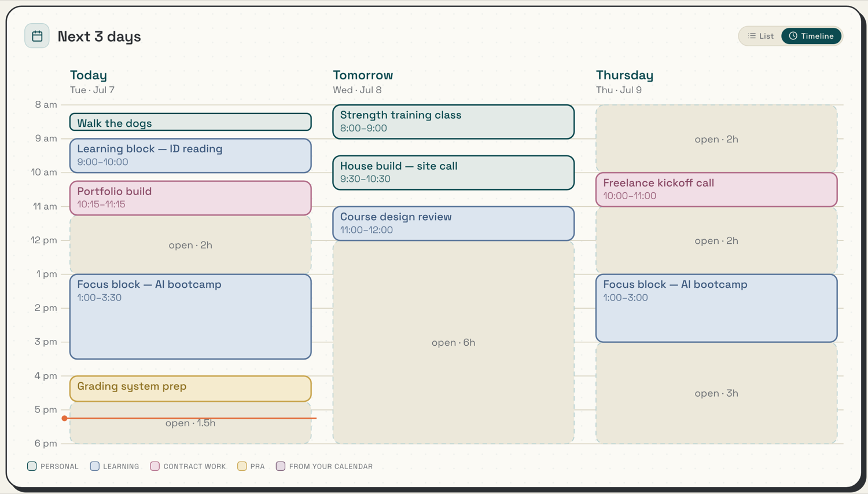Image resolution: width=868 pixels, height=494 pixels.
Task: Open Thursday's Focus block 1:00–3:00
Action: click(x=716, y=308)
